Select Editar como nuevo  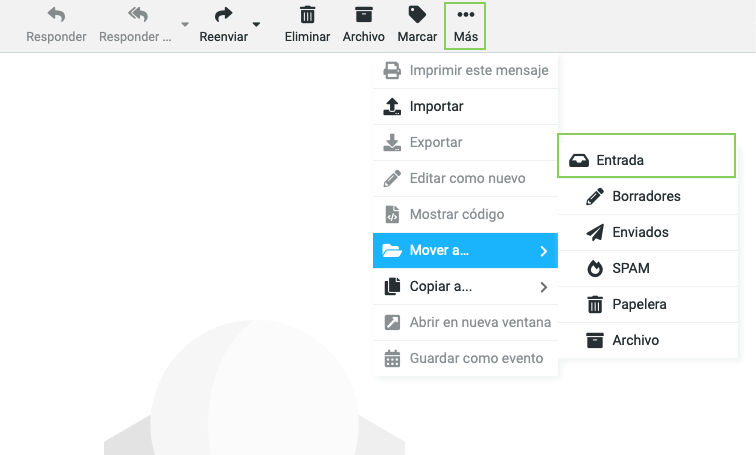pyautogui.click(x=465, y=178)
